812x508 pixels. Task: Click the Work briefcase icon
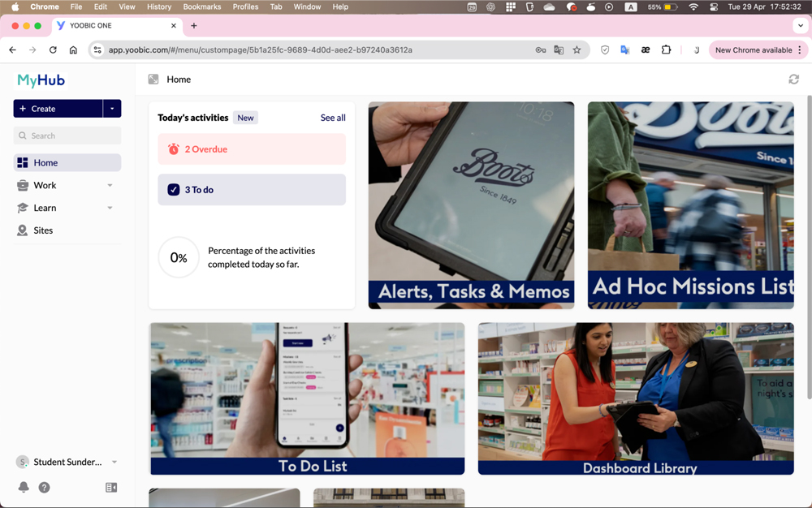tap(22, 185)
